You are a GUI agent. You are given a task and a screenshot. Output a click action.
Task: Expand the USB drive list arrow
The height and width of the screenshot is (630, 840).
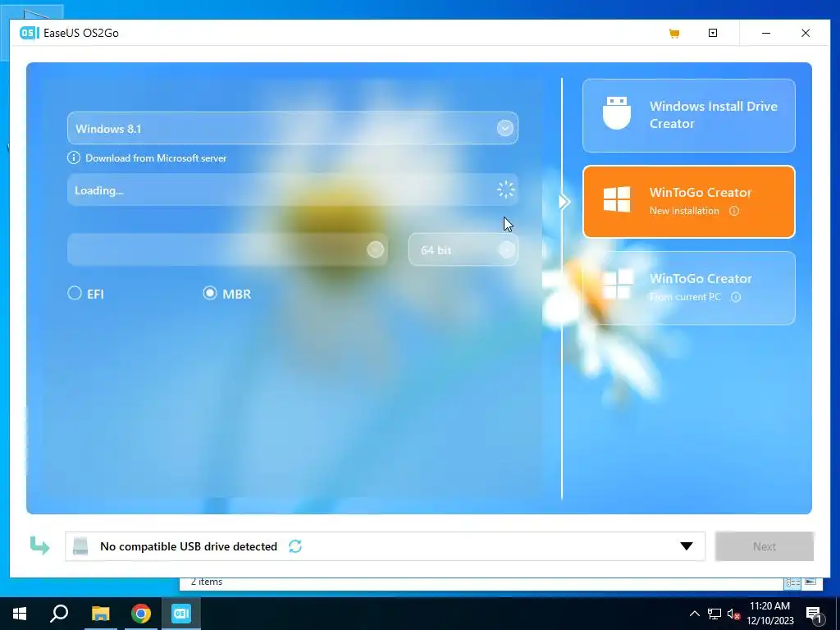point(687,546)
